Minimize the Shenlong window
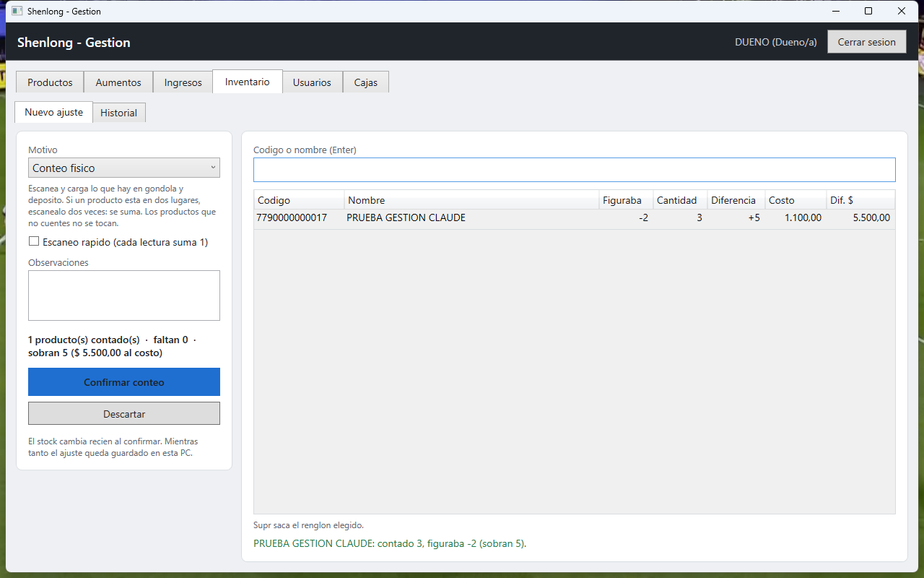The image size is (924, 578). (x=836, y=11)
